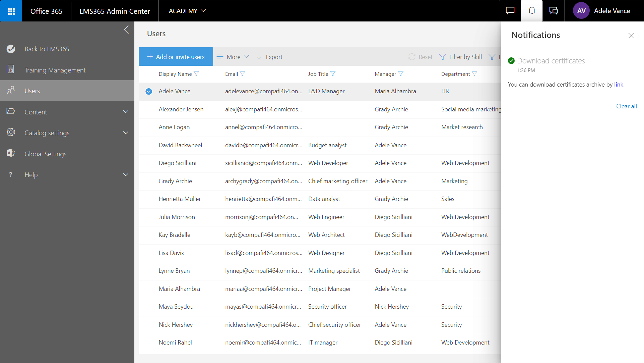Image resolution: width=644 pixels, height=363 pixels.
Task: Expand the More options menu
Action: (x=233, y=57)
